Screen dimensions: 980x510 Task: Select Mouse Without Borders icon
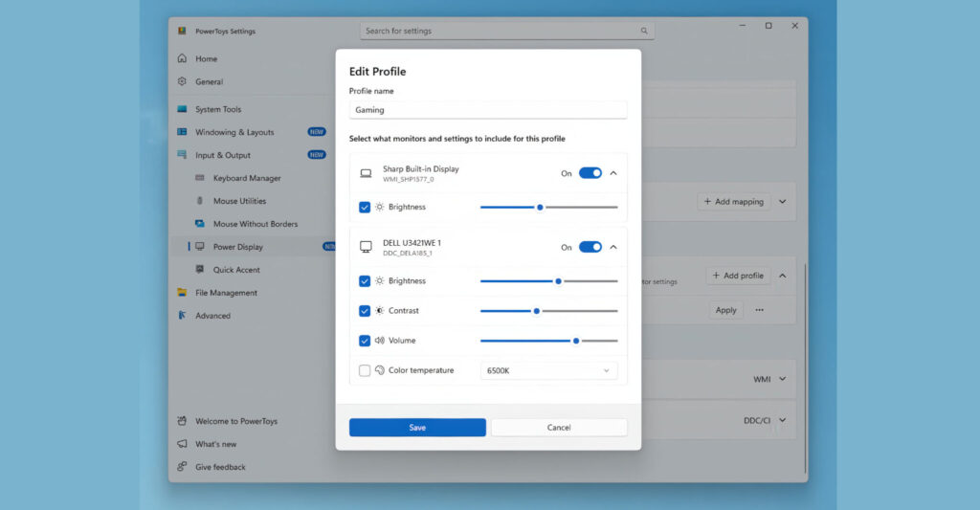click(200, 224)
